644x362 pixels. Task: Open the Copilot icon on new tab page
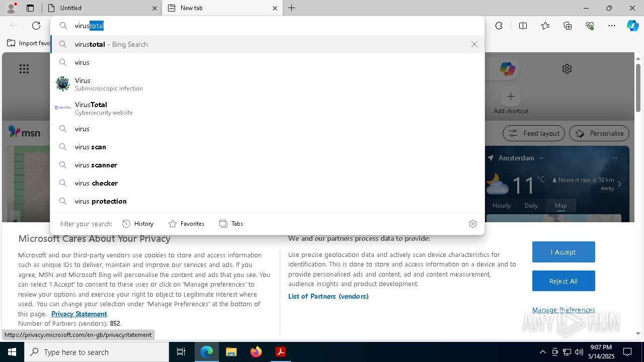click(507, 69)
